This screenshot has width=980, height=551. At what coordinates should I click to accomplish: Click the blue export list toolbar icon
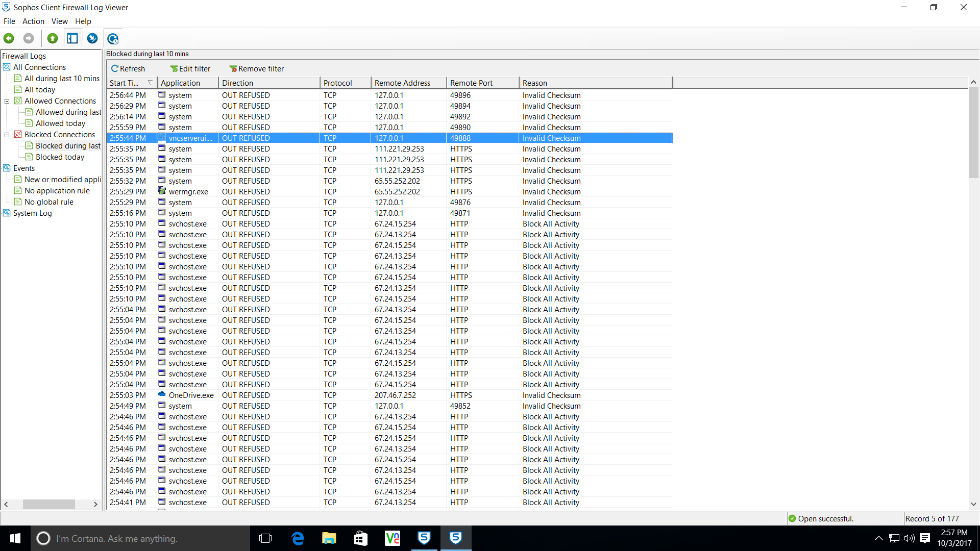coord(92,38)
